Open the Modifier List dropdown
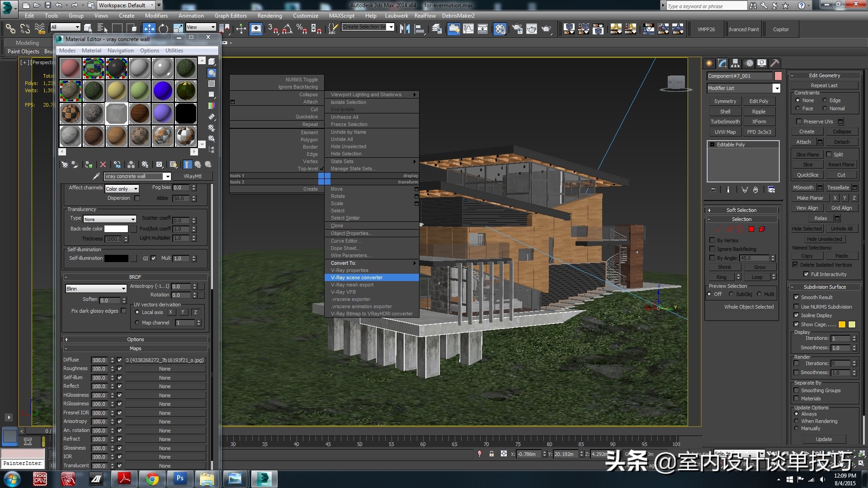The width and height of the screenshot is (868, 488). coord(776,88)
